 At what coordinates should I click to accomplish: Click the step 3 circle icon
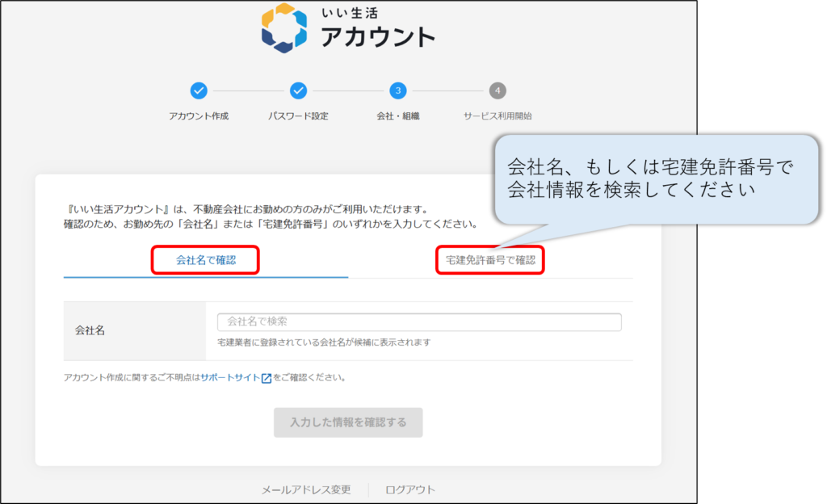pyautogui.click(x=398, y=90)
